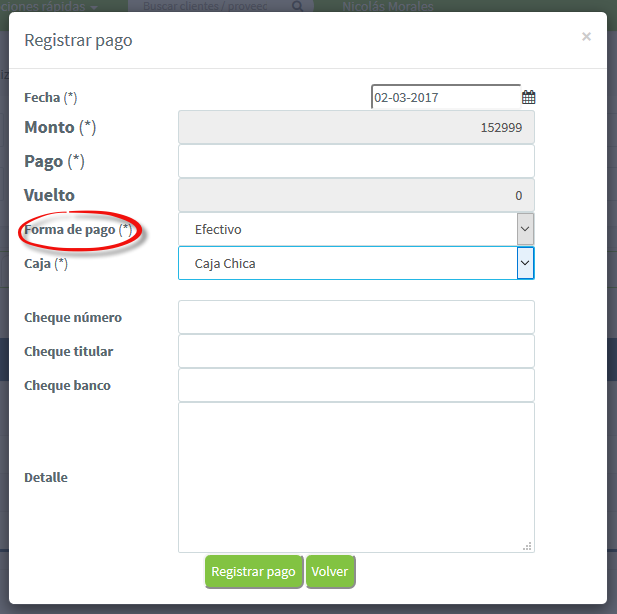The height and width of the screenshot is (614, 617).
Task: Focus the Cheque número field
Action: click(x=356, y=317)
